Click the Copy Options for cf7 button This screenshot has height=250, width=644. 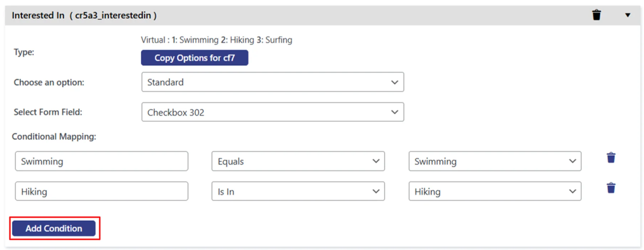pyautogui.click(x=194, y=57)
